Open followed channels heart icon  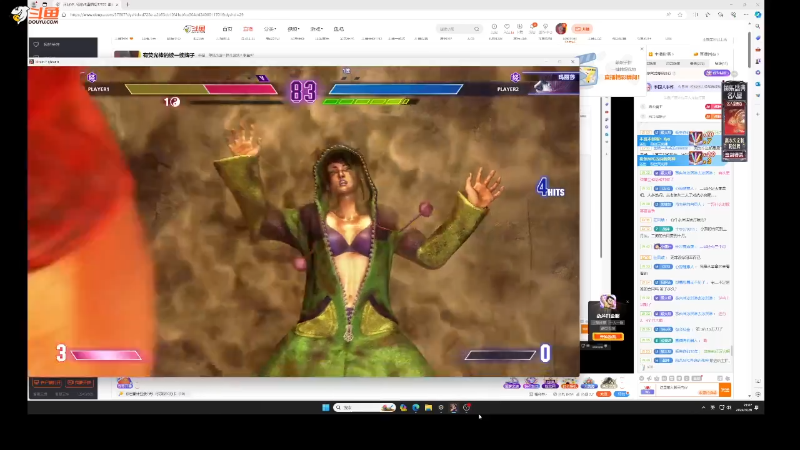click(507, 28)
